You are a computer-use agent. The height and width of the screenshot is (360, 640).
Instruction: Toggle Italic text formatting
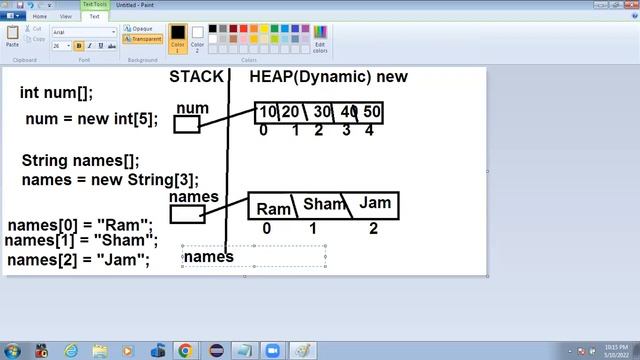(x=90, y=46)
